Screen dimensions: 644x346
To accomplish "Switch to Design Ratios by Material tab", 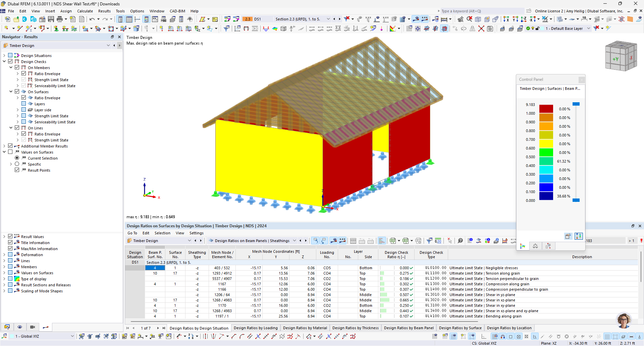I will tap(305, 328).
